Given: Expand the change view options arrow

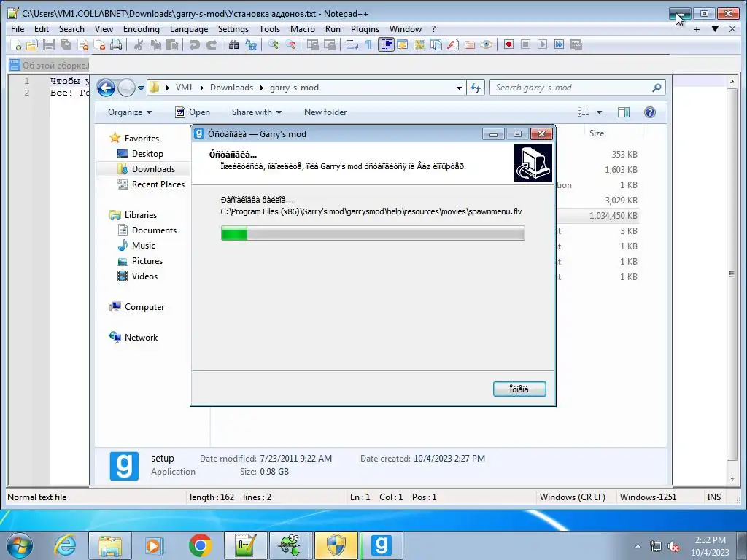Looking at the screenshot, I should (600, 112).
